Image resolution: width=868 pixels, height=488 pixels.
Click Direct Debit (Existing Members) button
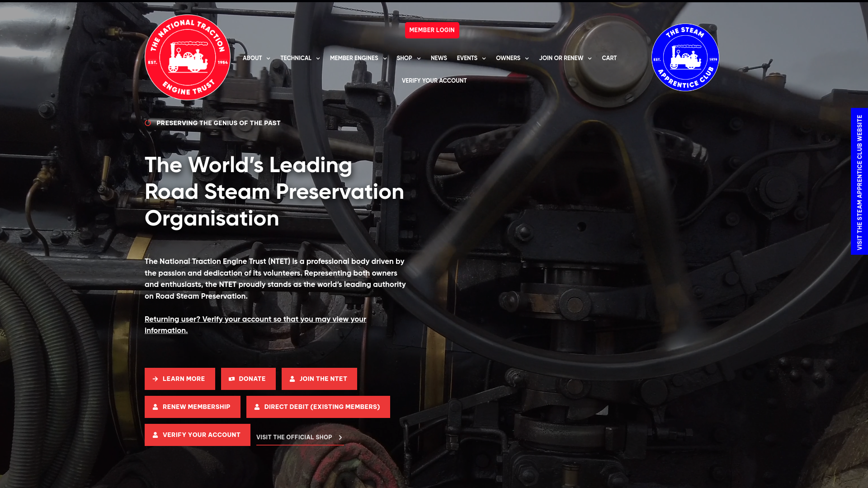pos(318,407)
